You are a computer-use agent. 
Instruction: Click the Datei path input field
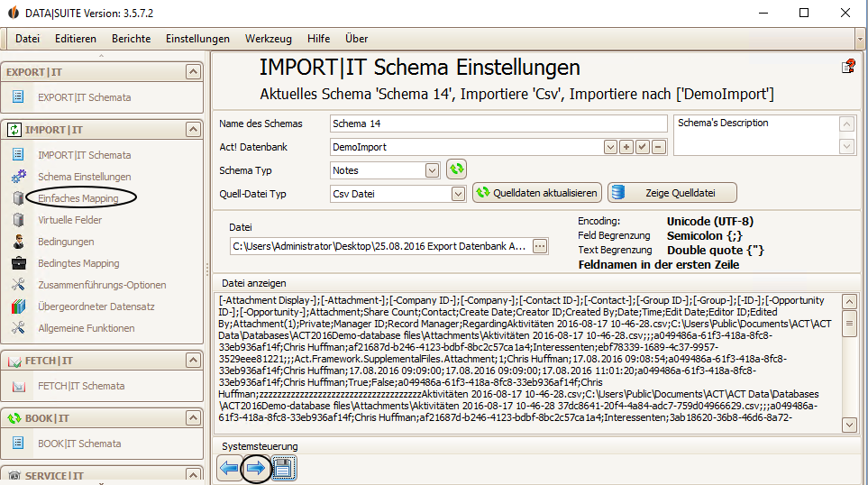(x=381, y=246)
